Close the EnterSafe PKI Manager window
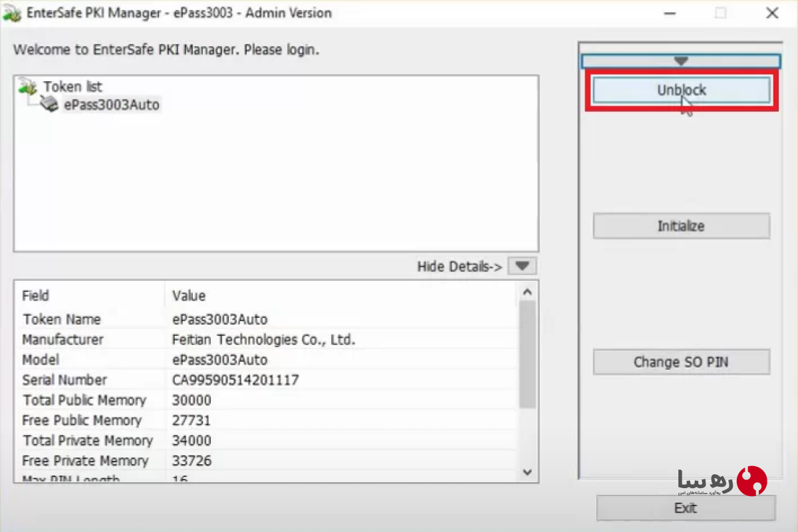 pyautogui.click(x=772, y=13)
